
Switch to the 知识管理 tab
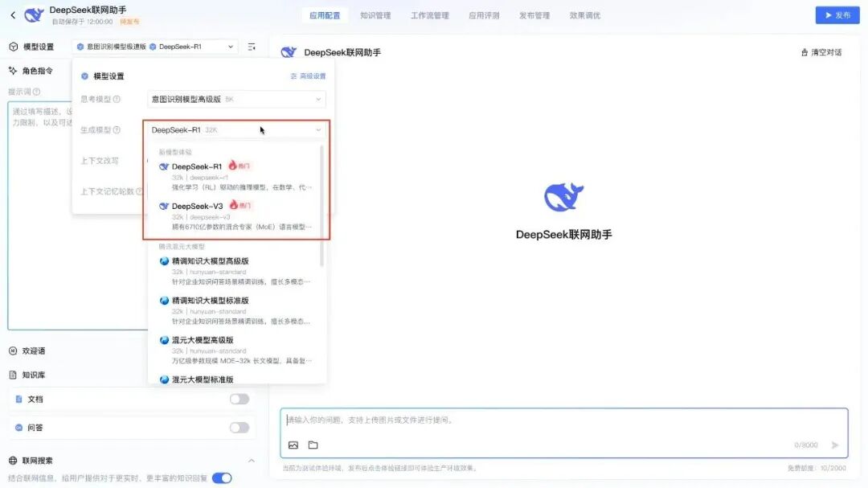(375, 15)
